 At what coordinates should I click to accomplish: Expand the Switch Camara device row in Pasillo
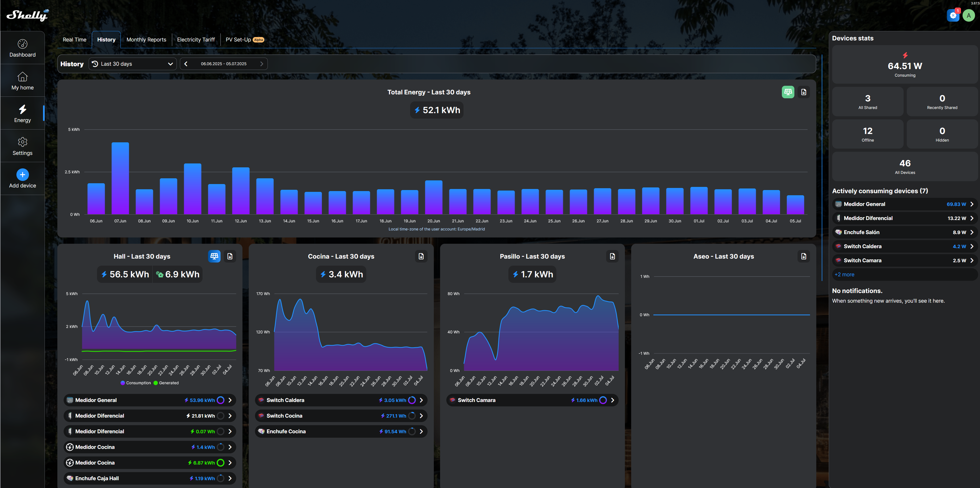612,400
